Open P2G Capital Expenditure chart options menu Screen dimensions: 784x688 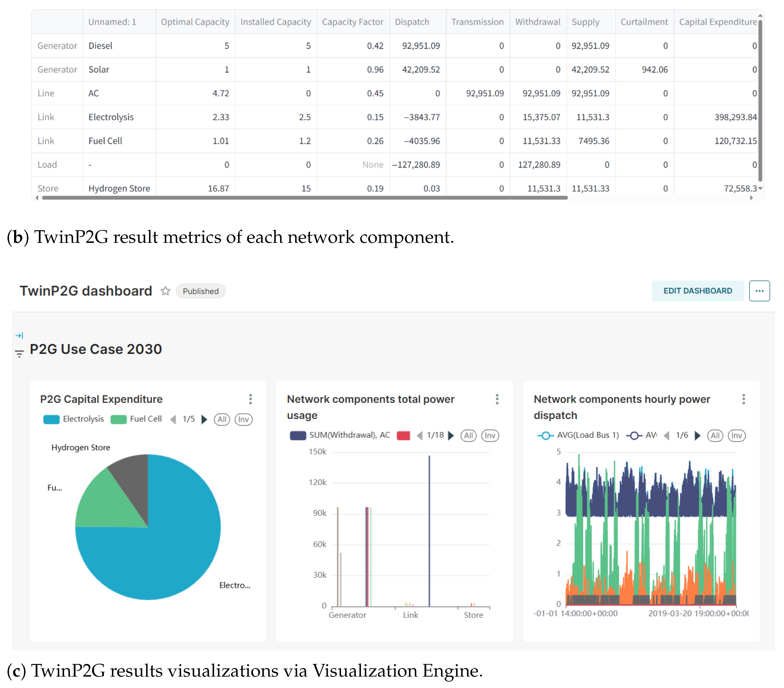point(250,399)
